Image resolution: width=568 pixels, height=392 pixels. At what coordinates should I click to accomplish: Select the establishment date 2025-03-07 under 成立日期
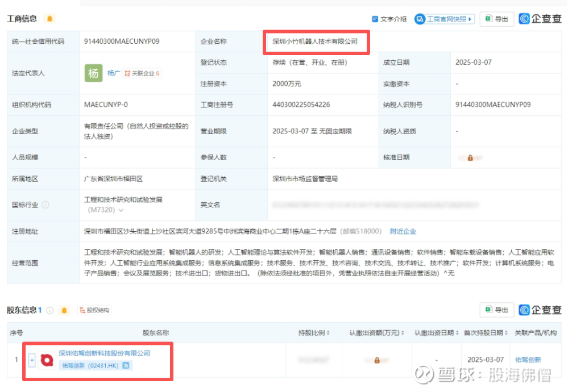pyautogui.click(x=474, y=62)
